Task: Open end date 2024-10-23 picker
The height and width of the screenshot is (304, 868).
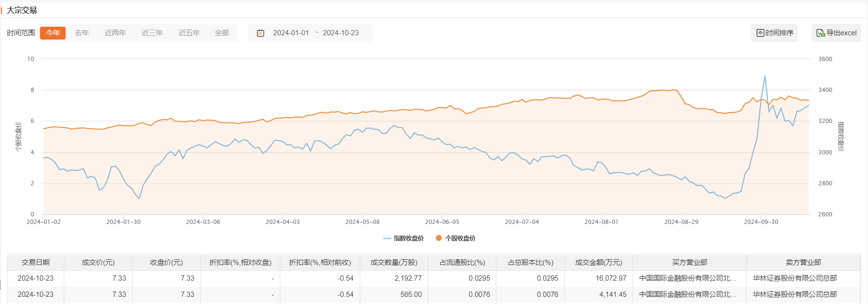Action: pyautogui.click(x=341, y=33)
